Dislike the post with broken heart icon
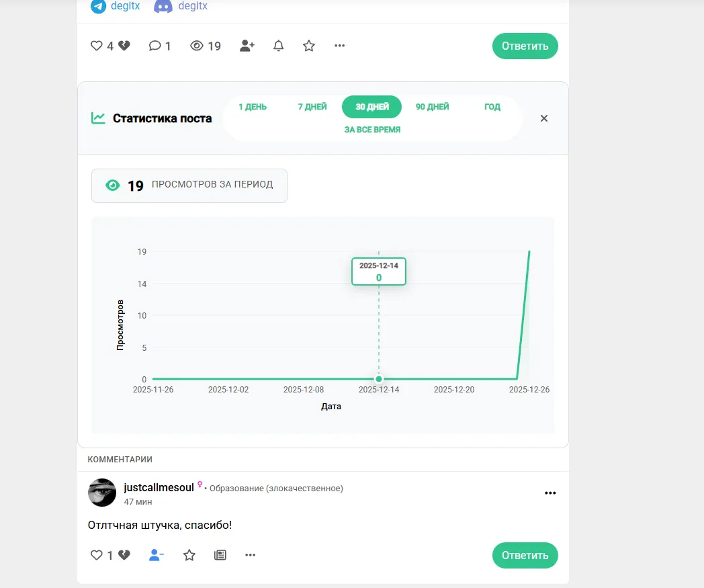The image size is (704, 588). click(x=124, y=46)
